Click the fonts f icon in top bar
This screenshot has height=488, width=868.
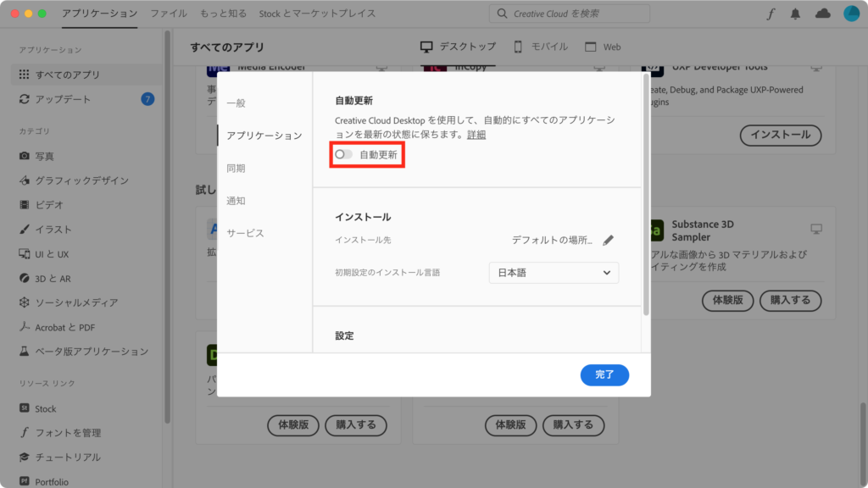pos(771,14)
